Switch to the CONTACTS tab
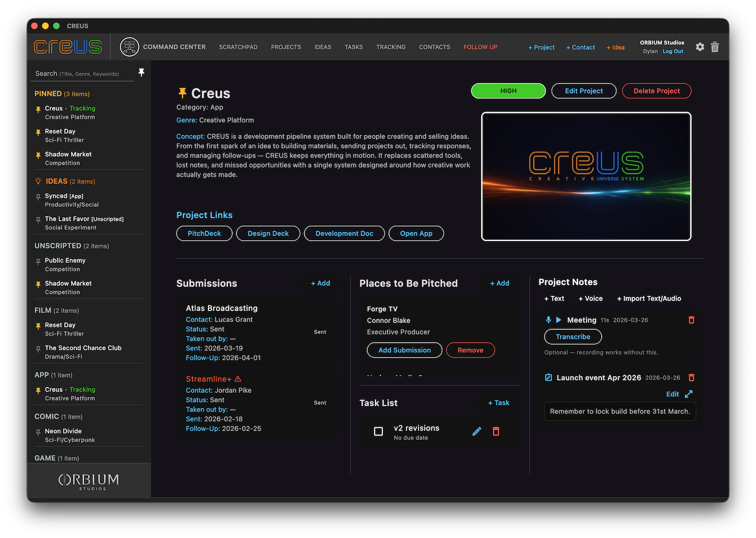 434,47
